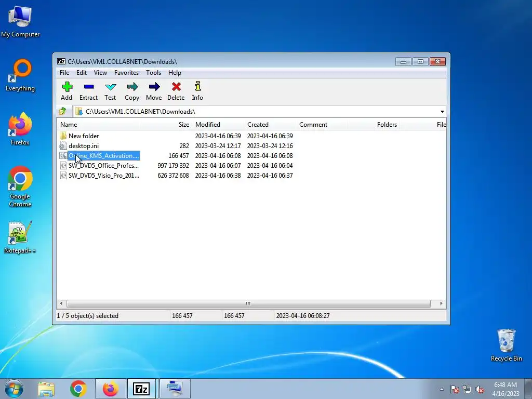Click the keyboard app taskbar icon
Image resolution: width=532 pixels, height=399 pixels.
click(x=175, y=389)
